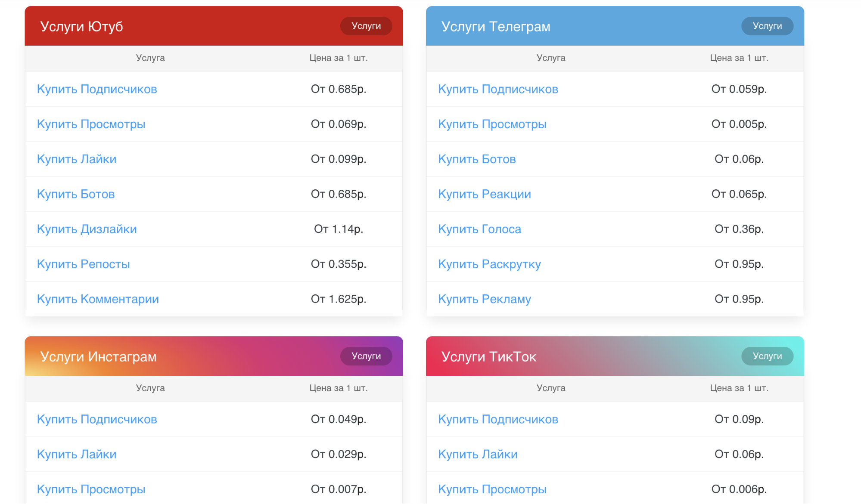This screenshot has height=504, width=861.
Task: Select the Услуги Инстаграм heading
Action: (98, 356)
